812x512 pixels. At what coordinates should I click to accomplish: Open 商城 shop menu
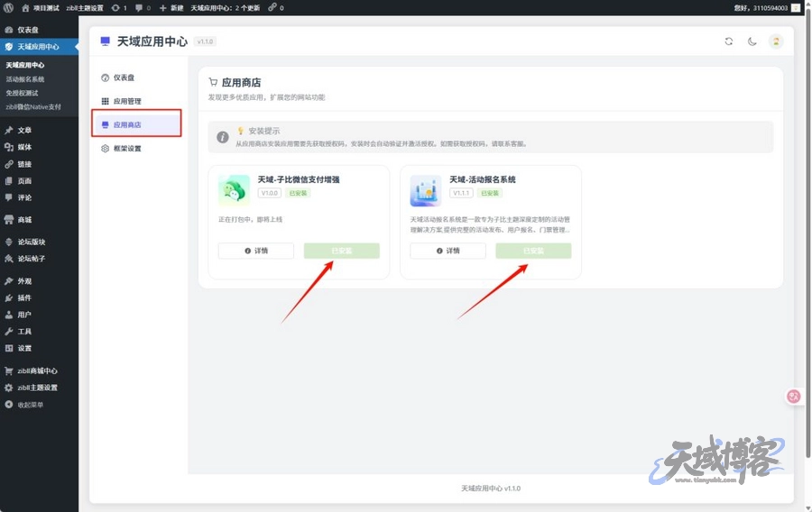[x=39, y=220]
